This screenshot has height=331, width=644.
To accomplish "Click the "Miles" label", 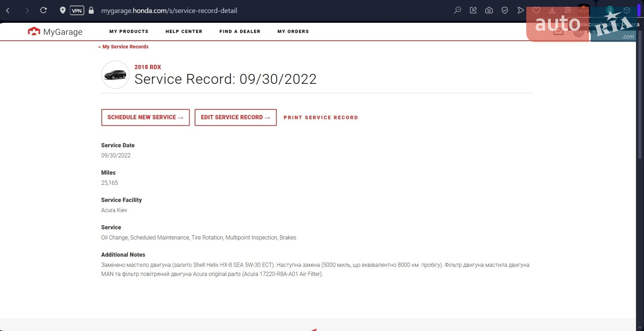I will coord(108,173).
